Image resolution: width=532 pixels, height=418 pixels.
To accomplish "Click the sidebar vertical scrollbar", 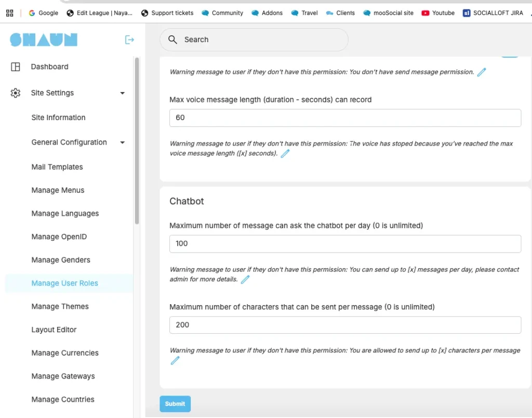I will [x=137, y=140].
